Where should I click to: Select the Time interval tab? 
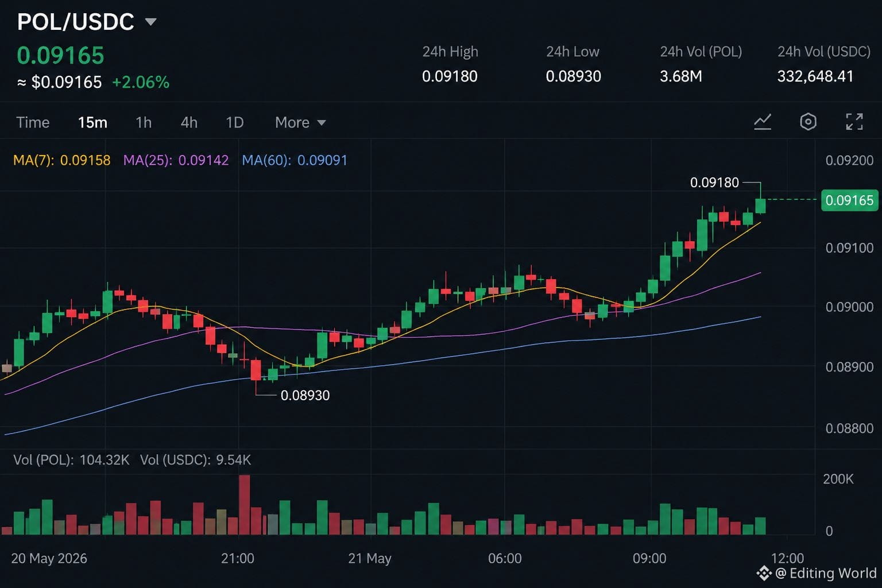click(33, 122)
